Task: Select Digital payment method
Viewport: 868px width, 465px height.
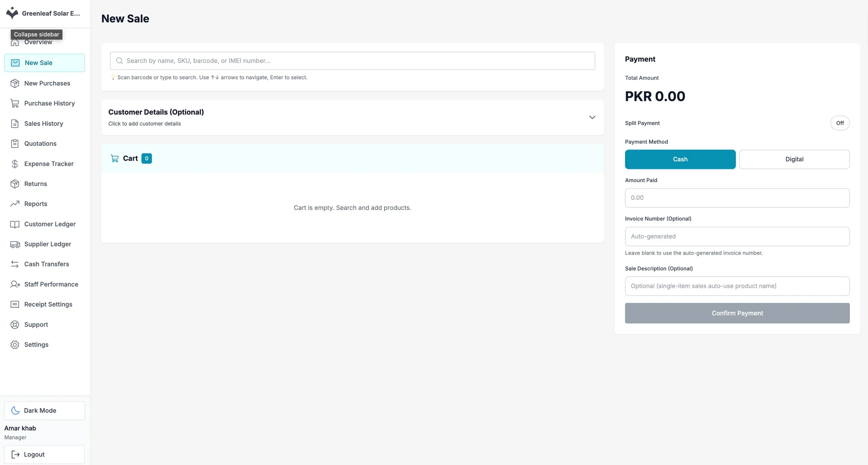Action: [794, 159]
